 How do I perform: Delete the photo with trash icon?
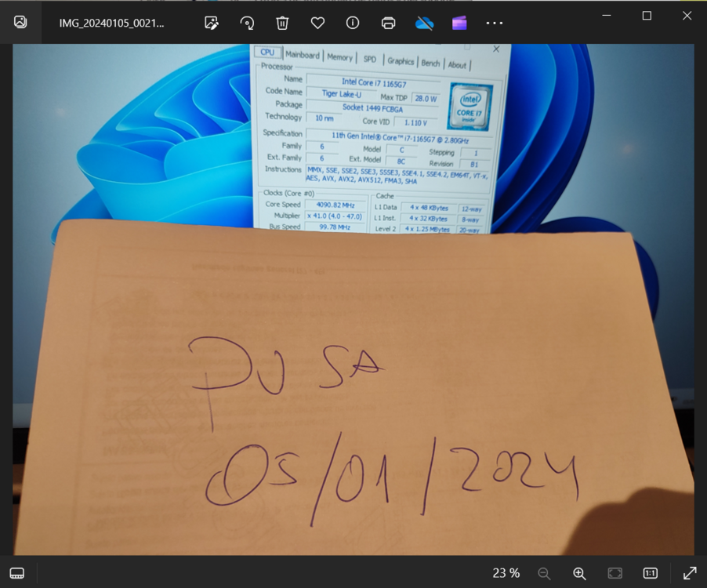(x=282, y=23)
